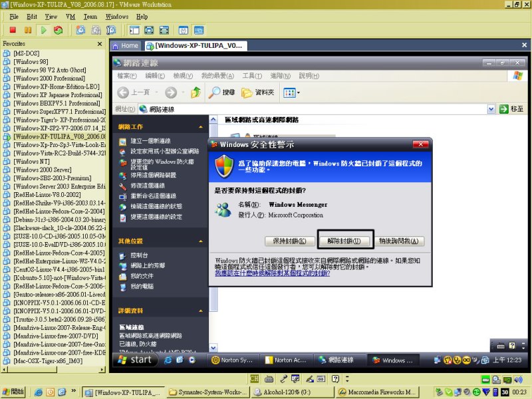Click the blue unblock help link in dialog
Screen dimensions: 532x399
272,273
